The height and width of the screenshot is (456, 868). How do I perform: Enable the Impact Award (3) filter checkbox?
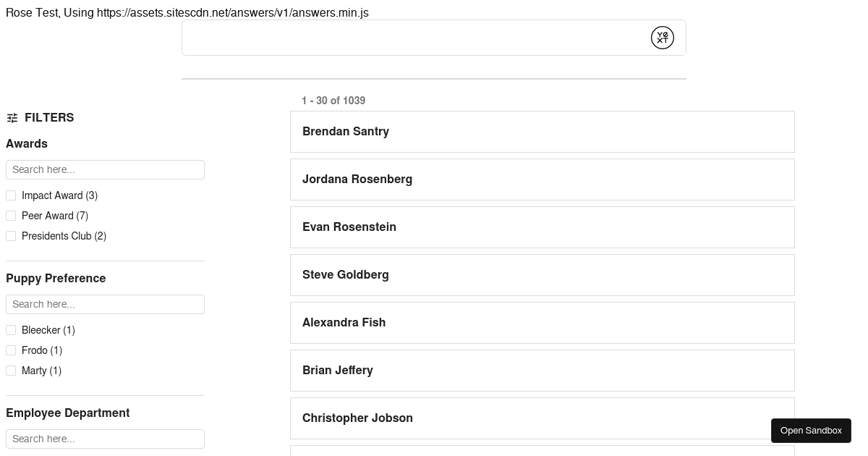coord(11,195)
